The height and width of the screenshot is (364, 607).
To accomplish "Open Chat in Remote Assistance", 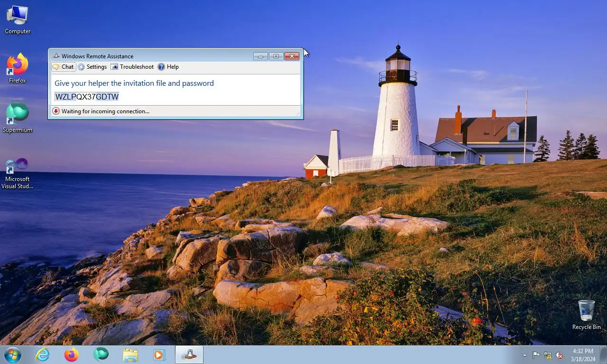I will 64,67.
